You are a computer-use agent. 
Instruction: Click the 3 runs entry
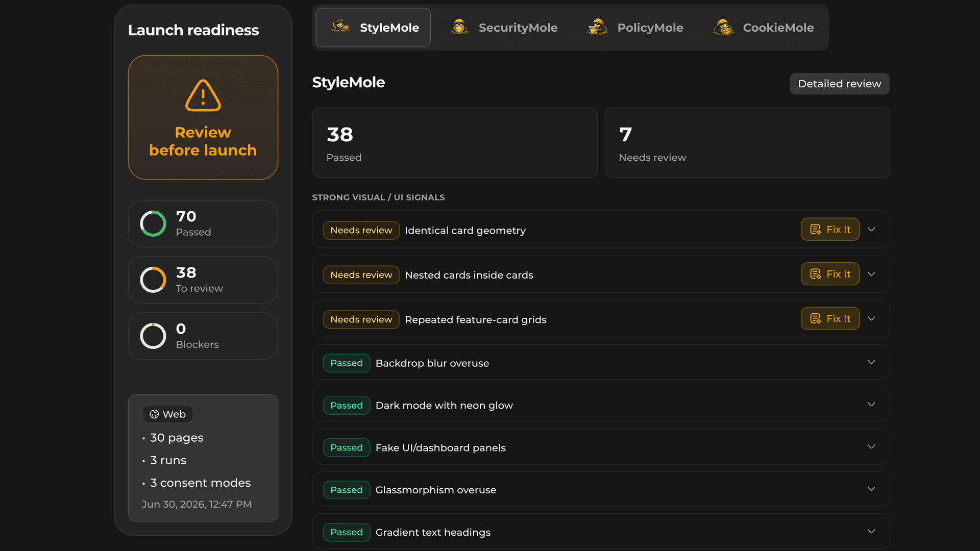coord(168,460)
